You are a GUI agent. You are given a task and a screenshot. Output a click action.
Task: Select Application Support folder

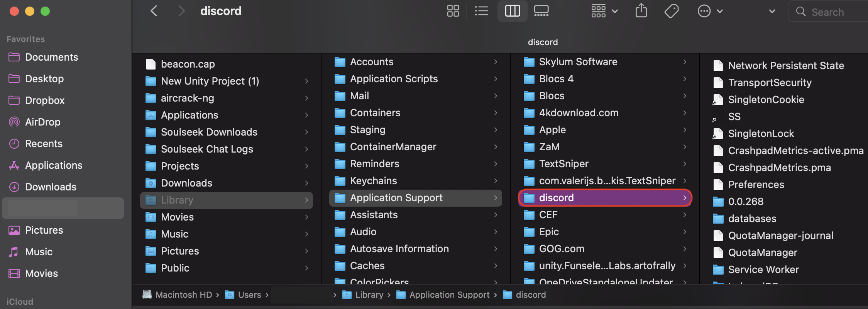point(415,198)
